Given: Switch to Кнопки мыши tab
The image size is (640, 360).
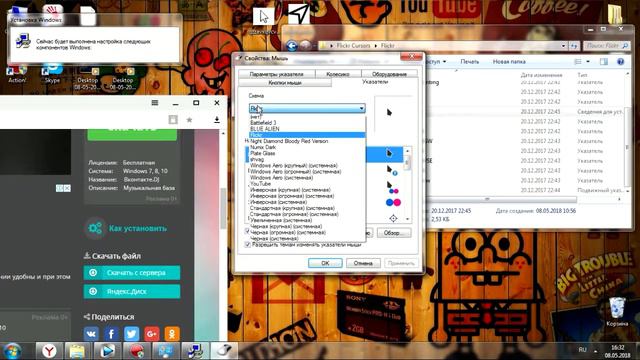Looking at the screenshot, I should click(285, 82).
